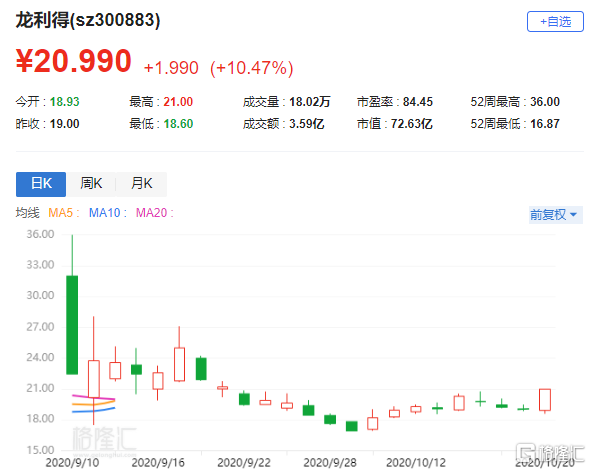Image resolution: width=591 pixels, height=470 pixels.
Task: Click the price change +1.990
Action: pos(171,68)
